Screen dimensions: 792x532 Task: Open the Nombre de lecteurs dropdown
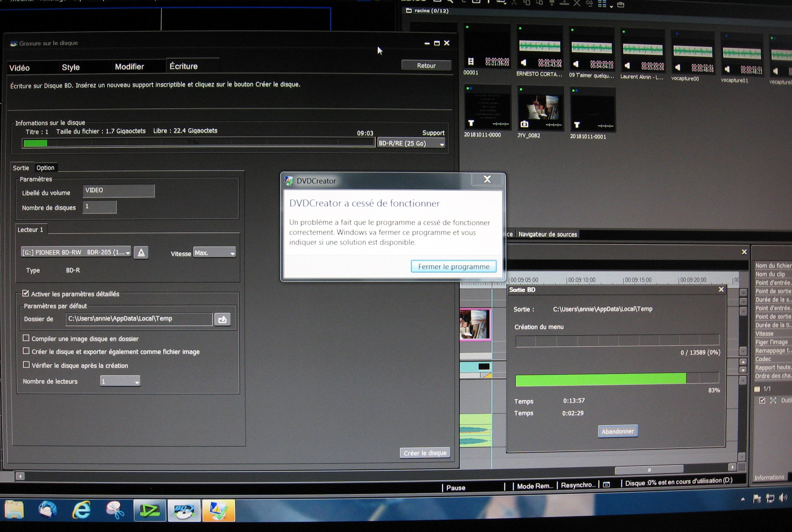pos(120,381)
